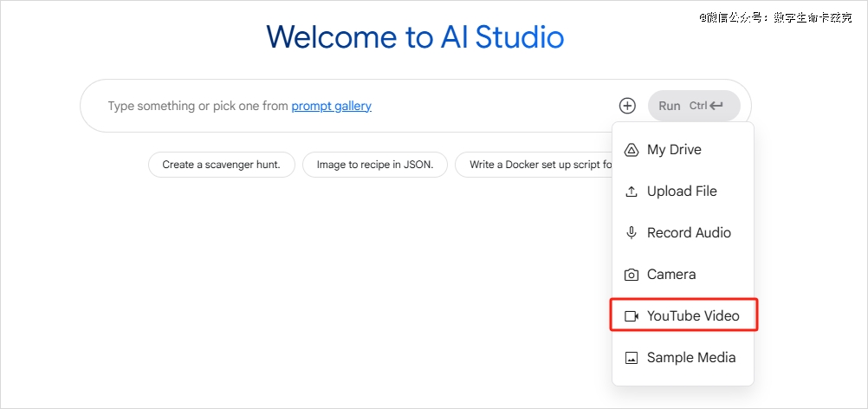Image resolution: width=868 pixels, height=409 pixels.
Task: Open the prompt gallery link
Action: click(x=331, y=106)
